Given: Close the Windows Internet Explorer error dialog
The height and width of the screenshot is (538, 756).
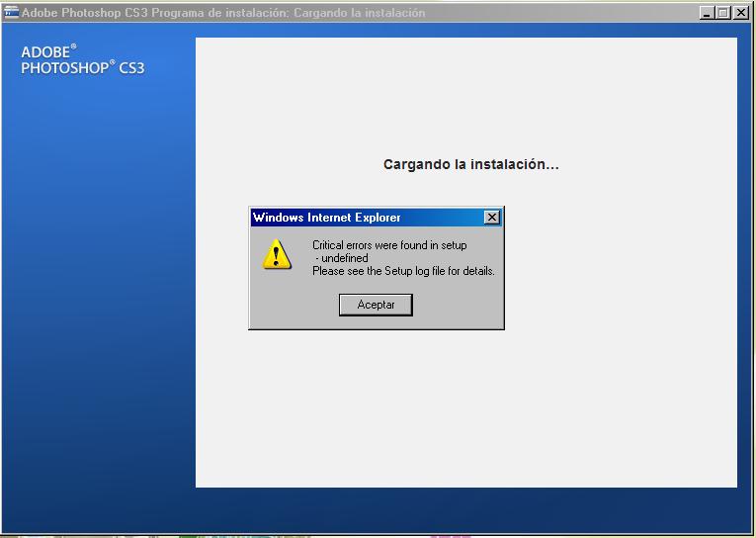Looking at the screenshot, I should 491,218.
